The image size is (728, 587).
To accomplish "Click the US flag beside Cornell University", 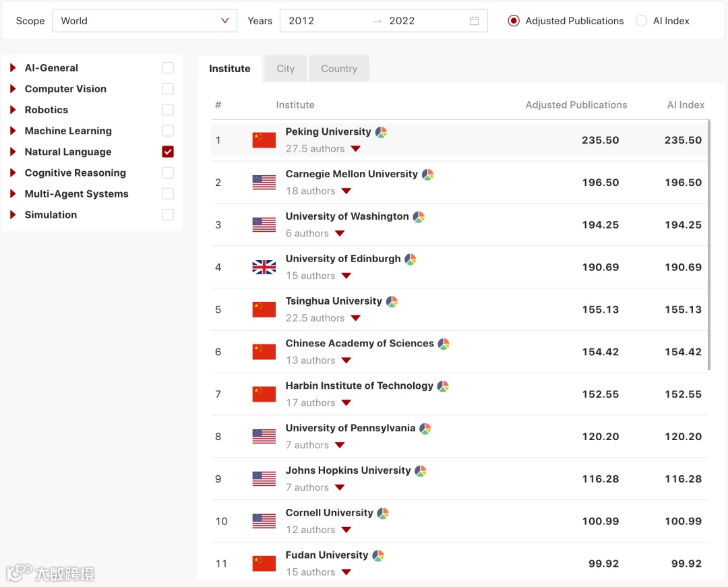I will 264,521.
